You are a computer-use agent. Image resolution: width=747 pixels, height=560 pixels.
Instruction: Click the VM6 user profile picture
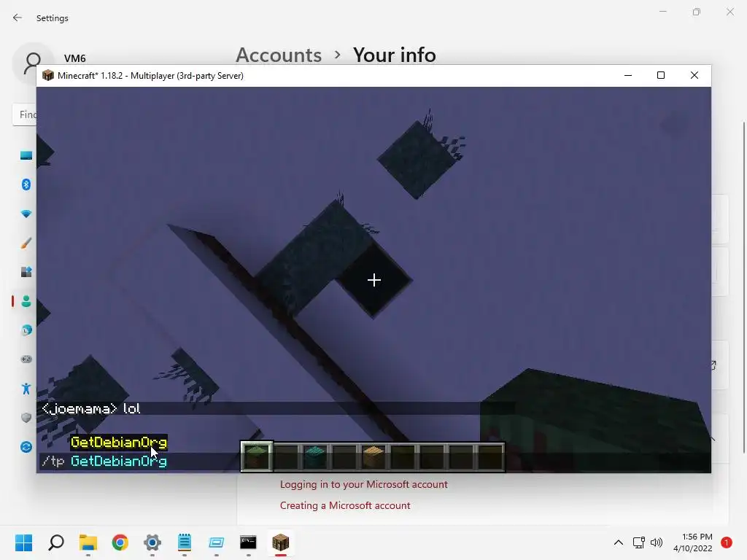click(x=32, y=62)
